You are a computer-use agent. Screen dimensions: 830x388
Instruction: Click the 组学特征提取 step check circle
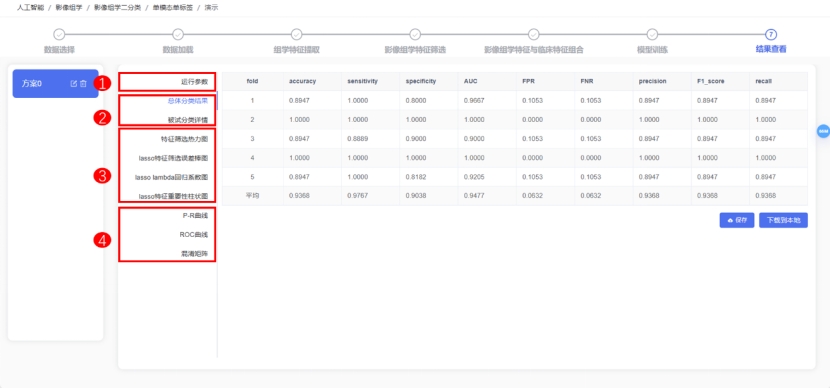point(296,34)
